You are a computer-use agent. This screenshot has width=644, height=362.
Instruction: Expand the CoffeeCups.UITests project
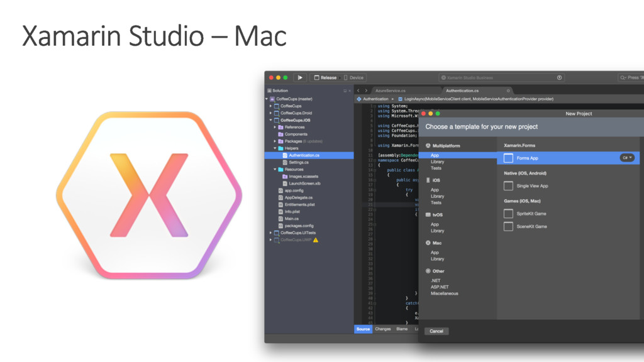point(270,233)
